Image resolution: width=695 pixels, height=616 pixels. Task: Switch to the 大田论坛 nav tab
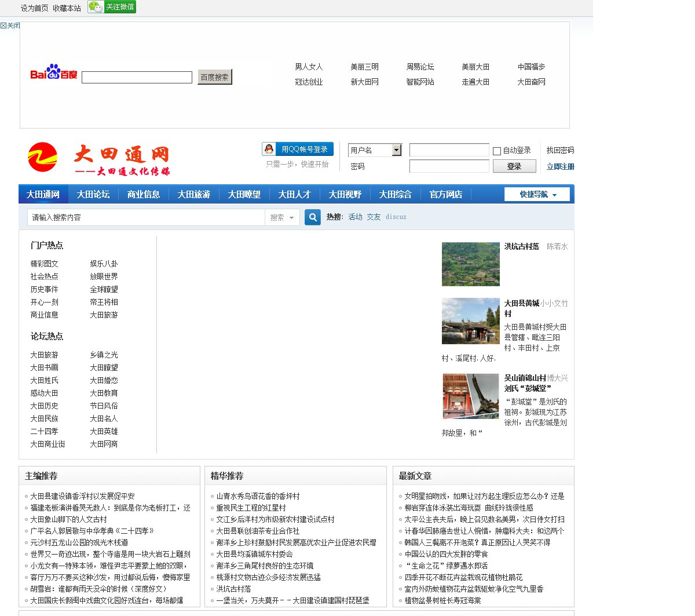[x=93, y=194]
